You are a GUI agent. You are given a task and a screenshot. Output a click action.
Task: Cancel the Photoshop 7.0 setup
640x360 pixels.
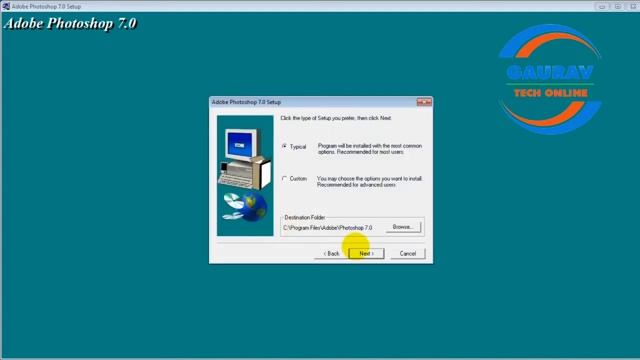[x=408, y=253]
